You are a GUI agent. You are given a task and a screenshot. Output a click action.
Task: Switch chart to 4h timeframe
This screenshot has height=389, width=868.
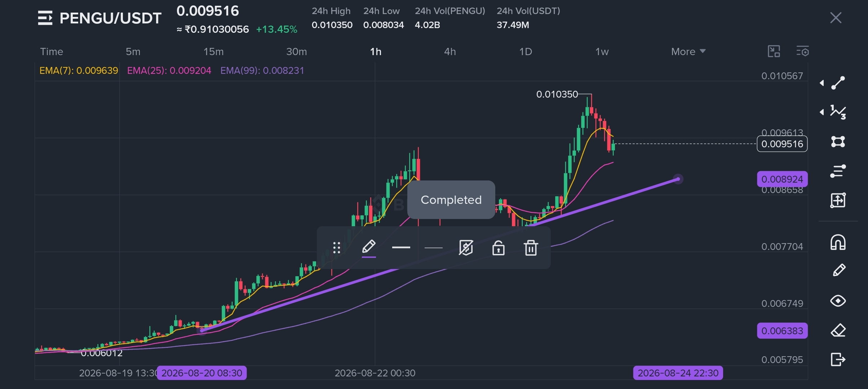(450, 52)
